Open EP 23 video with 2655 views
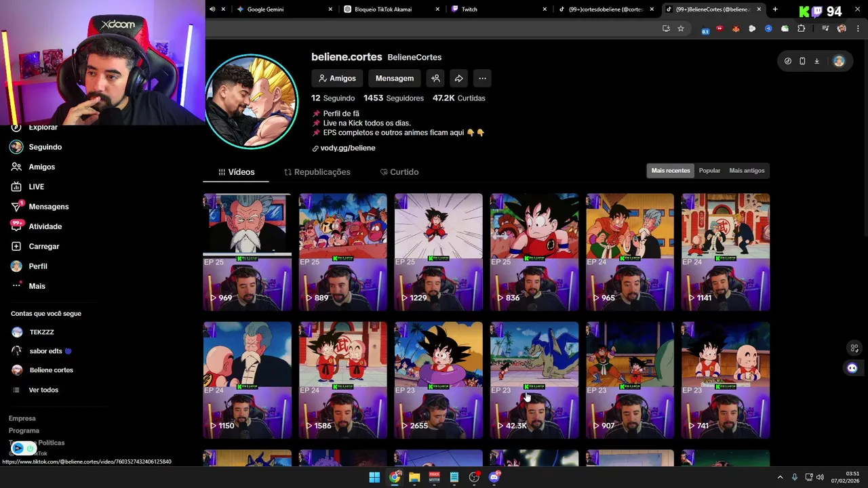The width and height of the screenshot is (868, 488). click(439, 380)
